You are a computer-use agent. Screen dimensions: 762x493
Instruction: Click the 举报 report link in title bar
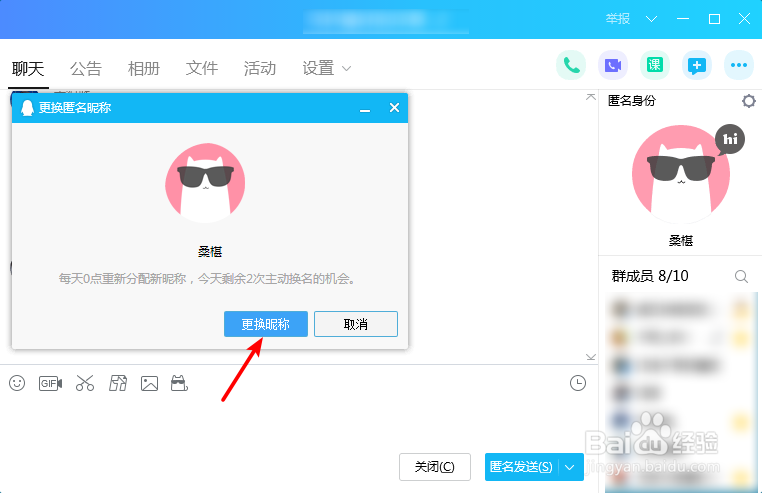[618, 19]
